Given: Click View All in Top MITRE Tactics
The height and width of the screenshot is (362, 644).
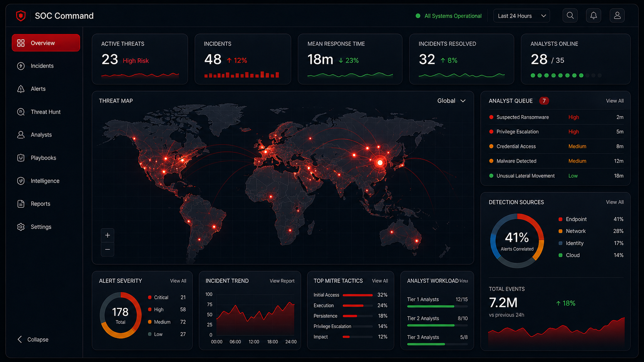Looking at the screenshot, I should (x=380, y=281).
